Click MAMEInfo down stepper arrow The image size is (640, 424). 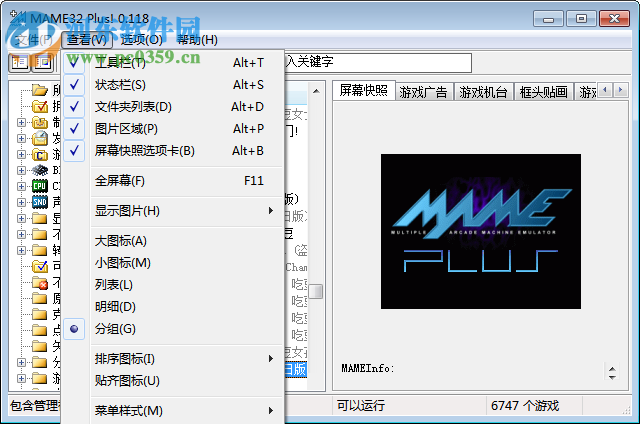[x=612, y=377]
